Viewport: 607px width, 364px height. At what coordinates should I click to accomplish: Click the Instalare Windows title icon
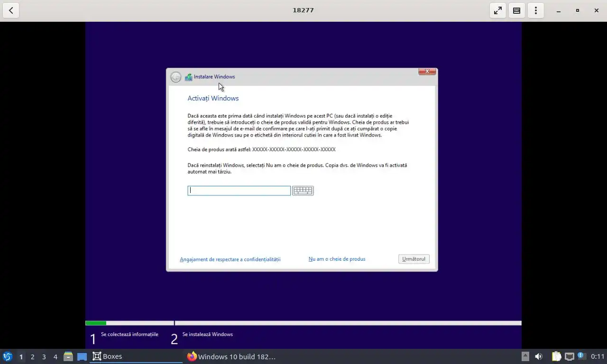pyautogui.click(x=189, y=77)
